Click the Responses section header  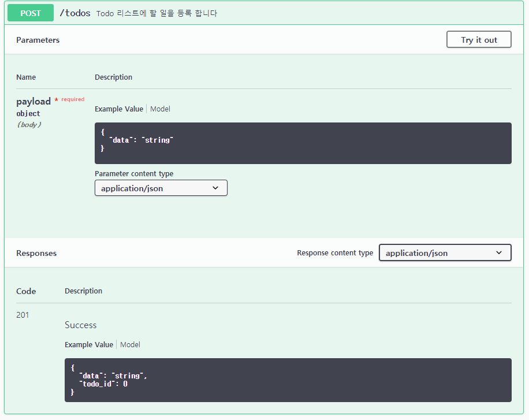(x=36, y=252)
